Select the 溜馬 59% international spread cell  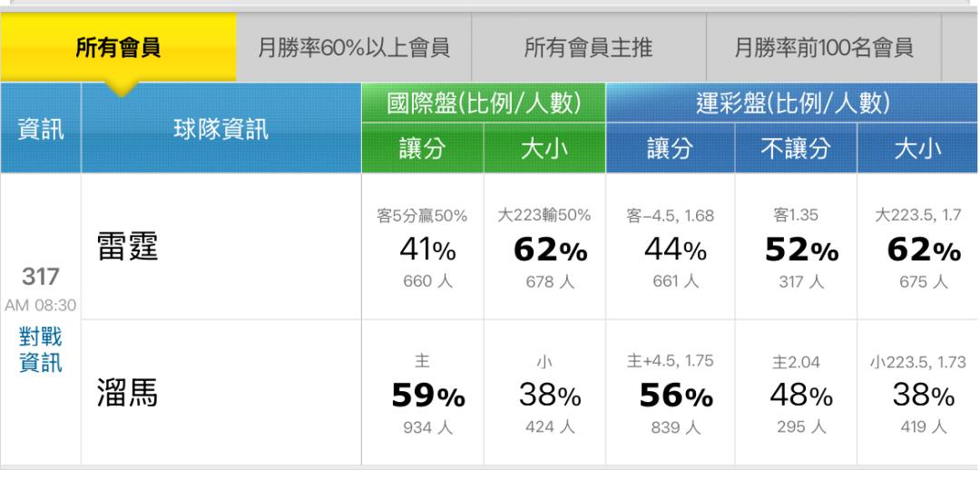click(423, 393)
